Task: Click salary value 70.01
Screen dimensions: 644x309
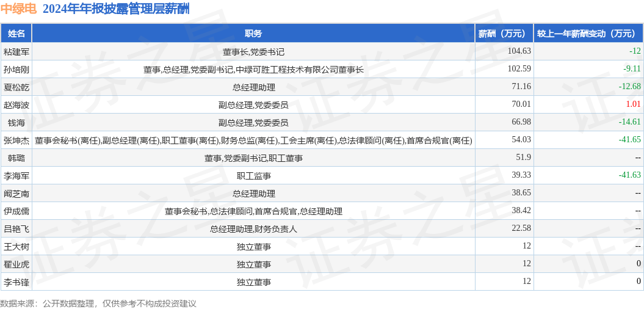Action: (x=521, y=104)
